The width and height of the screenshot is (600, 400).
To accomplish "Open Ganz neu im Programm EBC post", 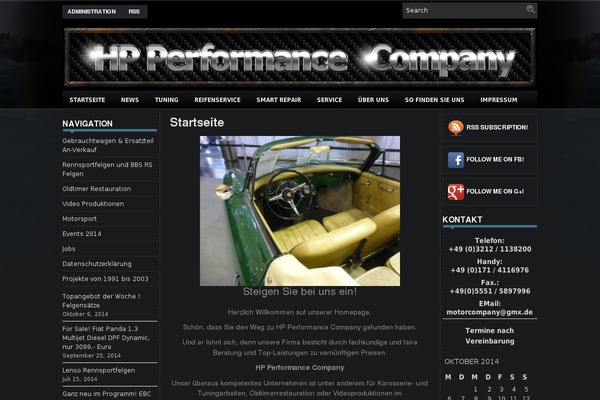I will pyautogui.click(x=106, y=394).
